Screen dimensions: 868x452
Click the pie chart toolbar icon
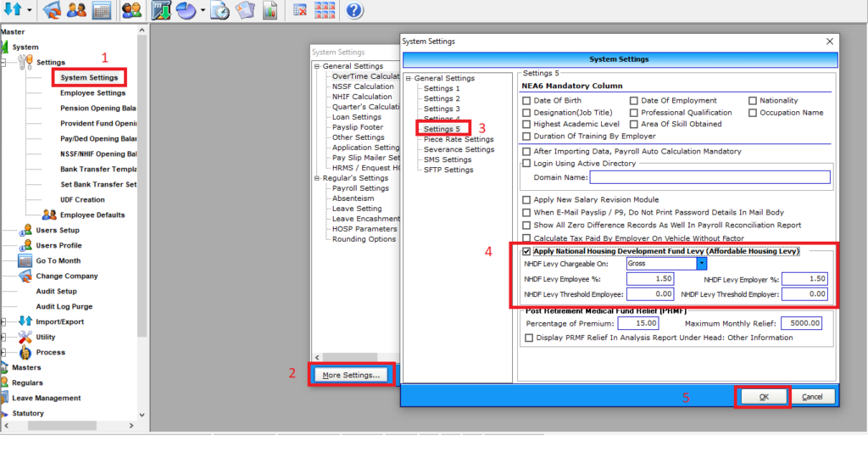pos(186,10)
